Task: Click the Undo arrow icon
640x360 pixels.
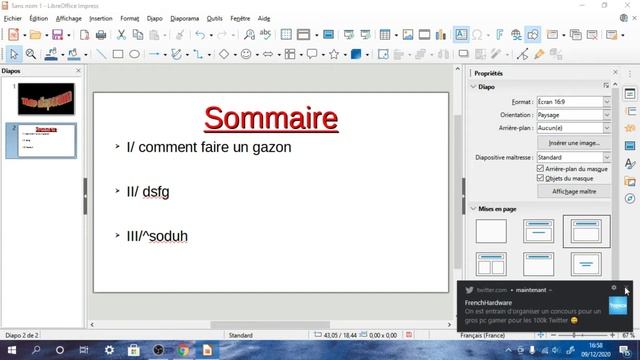Action: coord(200,35)
